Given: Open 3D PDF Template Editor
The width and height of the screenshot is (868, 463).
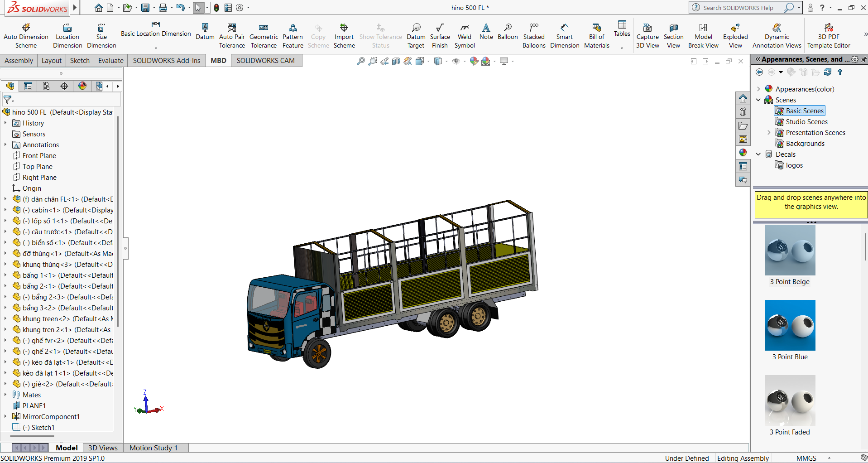Looking at the screenshot, I should [x=829, y=35].
